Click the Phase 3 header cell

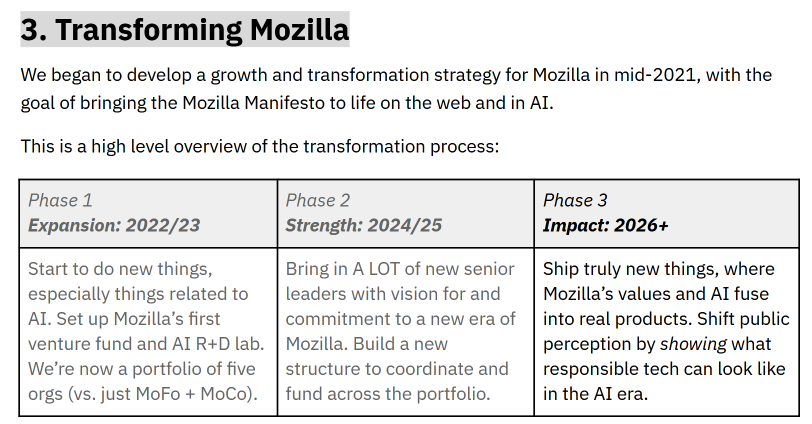666,213
